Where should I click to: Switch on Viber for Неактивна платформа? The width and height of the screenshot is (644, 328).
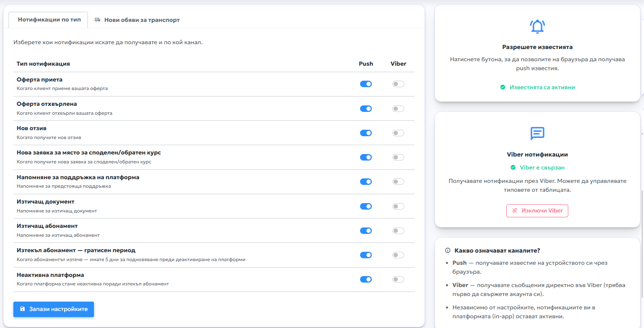coord(398,279)
